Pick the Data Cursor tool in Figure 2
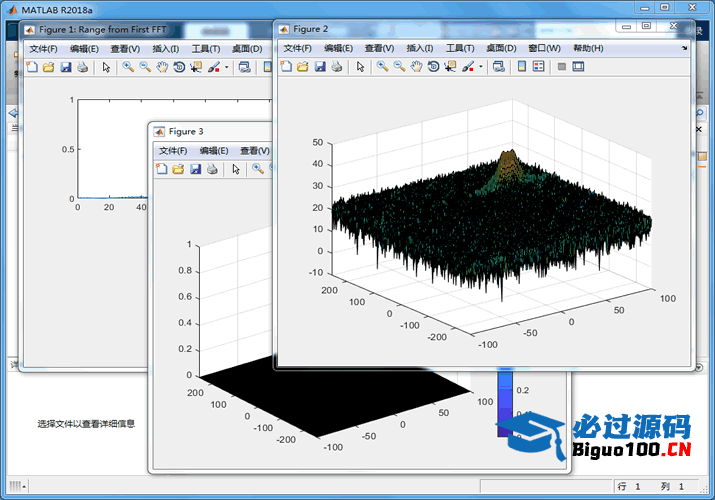The image size is (715, 500). point(449,67)
